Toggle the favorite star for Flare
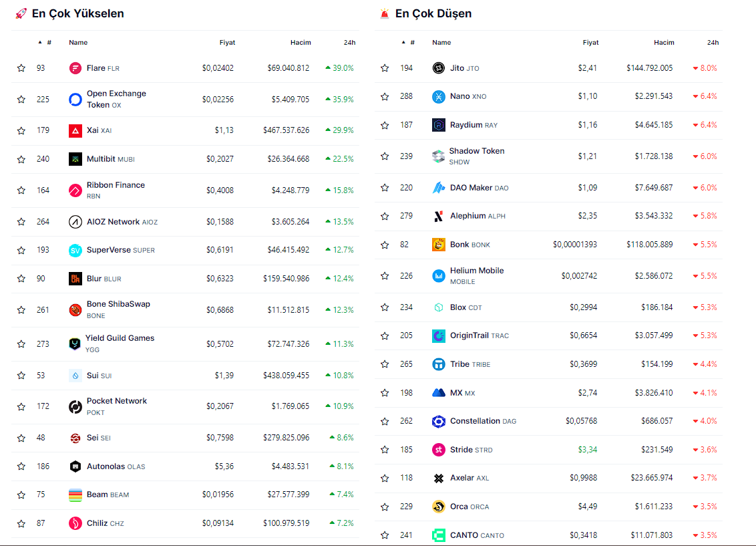Image resolution: width=756 pixels, height=546 pixels. pos(21,68)
